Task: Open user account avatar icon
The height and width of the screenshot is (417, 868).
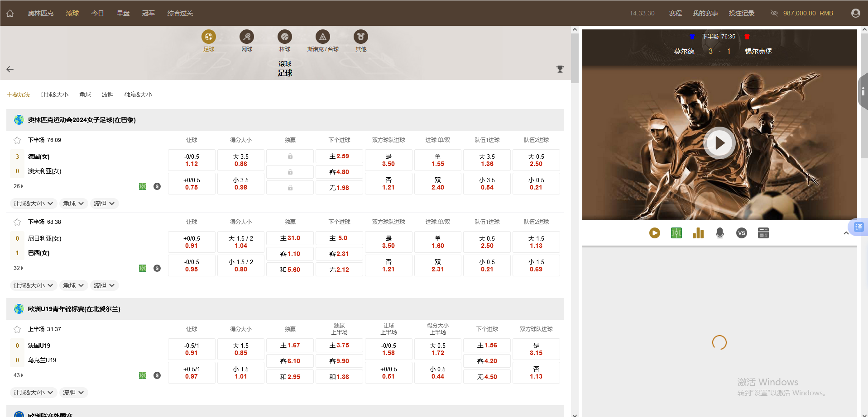Action: 856,13
